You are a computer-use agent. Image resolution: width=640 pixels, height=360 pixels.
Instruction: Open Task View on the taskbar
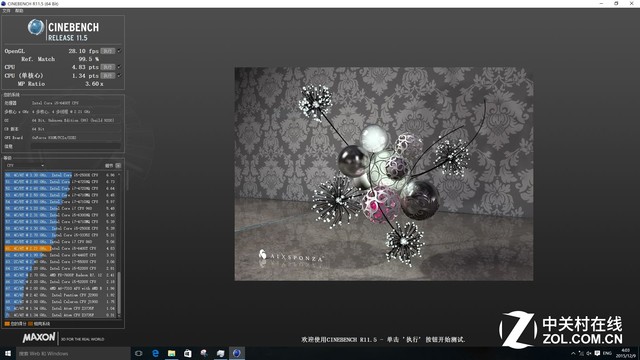(x=139, y=353)
